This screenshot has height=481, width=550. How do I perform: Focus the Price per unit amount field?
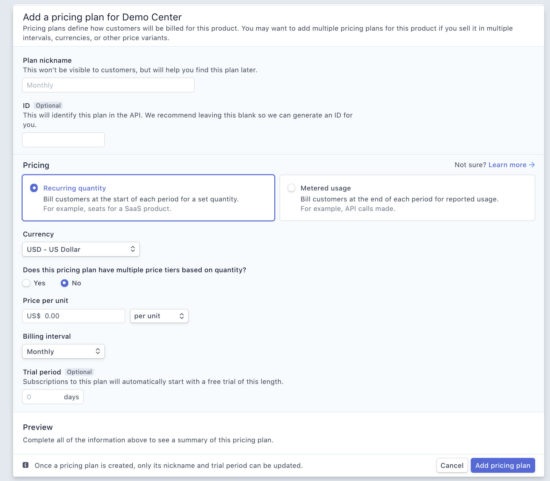[x=74, y=316]
